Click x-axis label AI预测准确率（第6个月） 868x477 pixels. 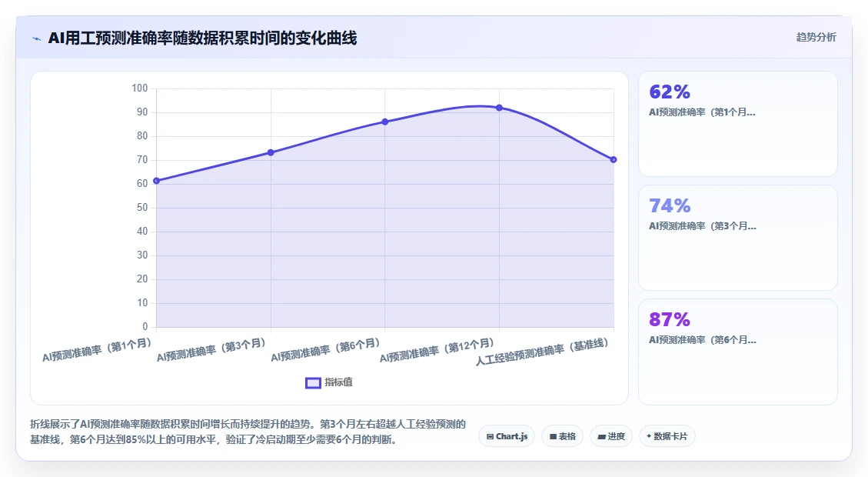tap(325, 350)
